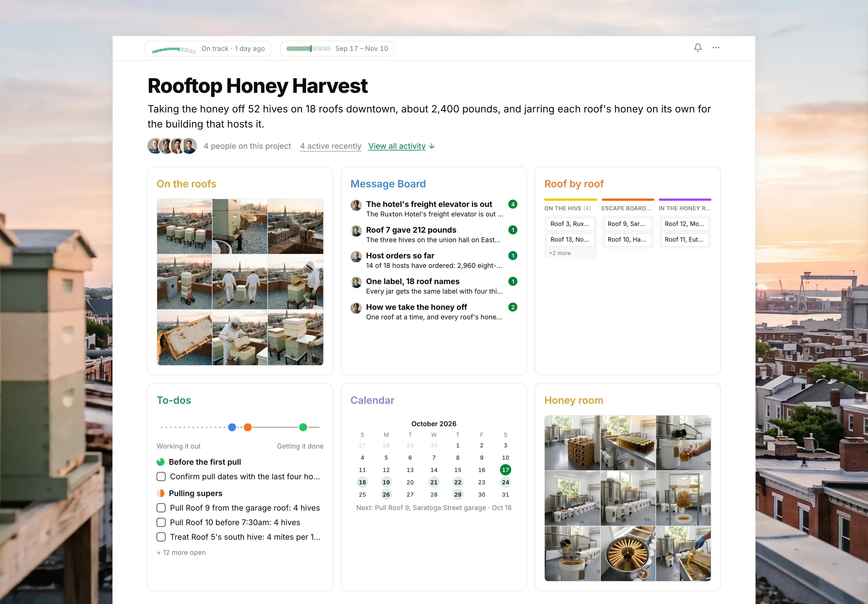This screenshot has height=604, width=868.
Task: Open the To-dos section title
Action: click(174, 401)
